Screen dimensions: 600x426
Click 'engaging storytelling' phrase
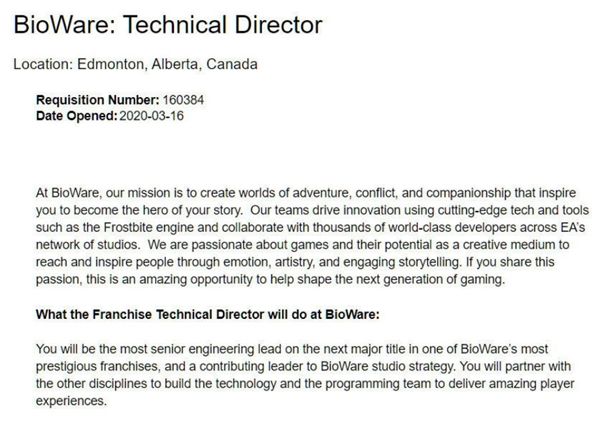point(401,262)
